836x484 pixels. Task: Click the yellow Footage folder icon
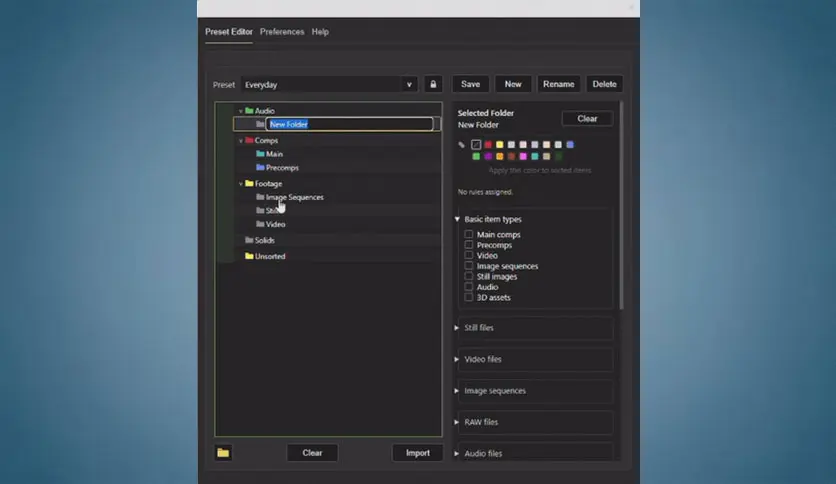point(249,183)
